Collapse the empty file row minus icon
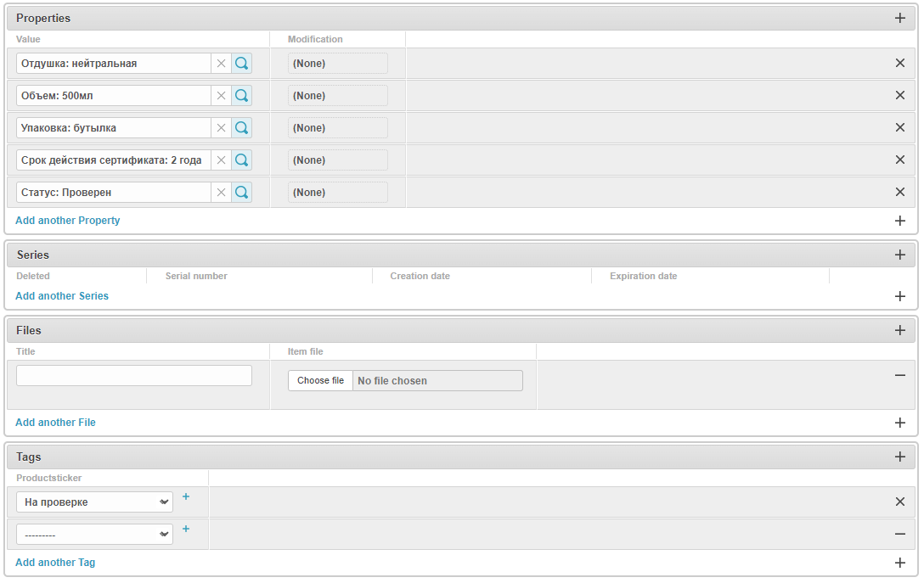Image resolution: width=924 pixels, height=583 pixels. pos(900,375)
